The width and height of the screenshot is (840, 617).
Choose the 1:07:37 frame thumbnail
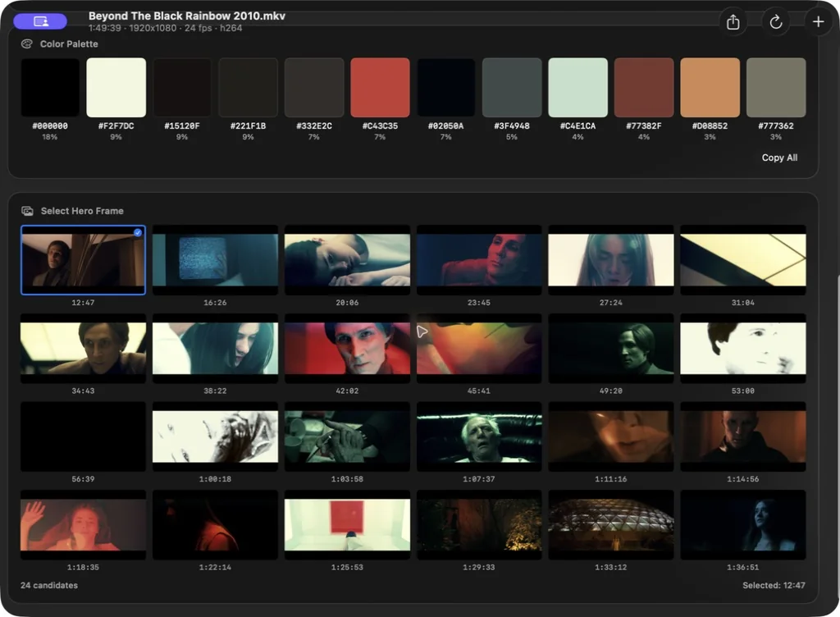[x=479, y=436]
